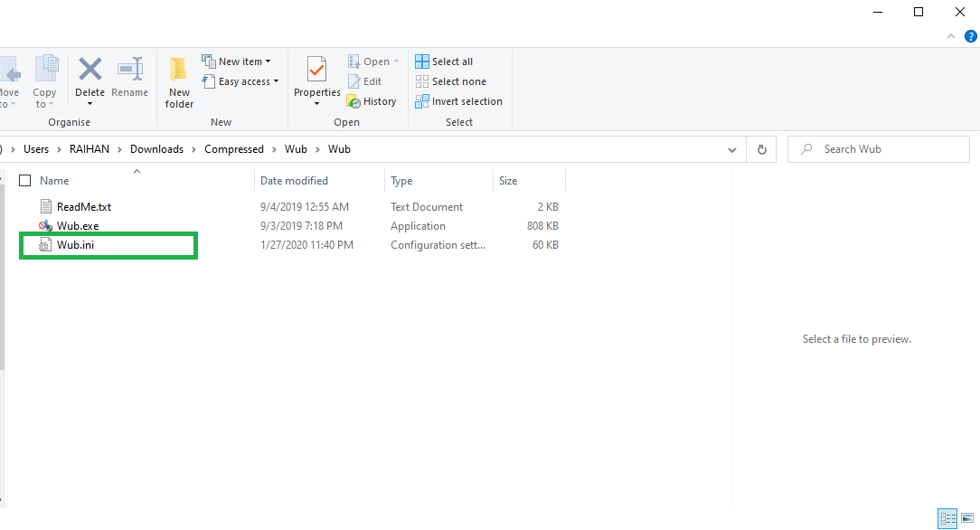Go to Compressed in the address path

click(234, 148)
